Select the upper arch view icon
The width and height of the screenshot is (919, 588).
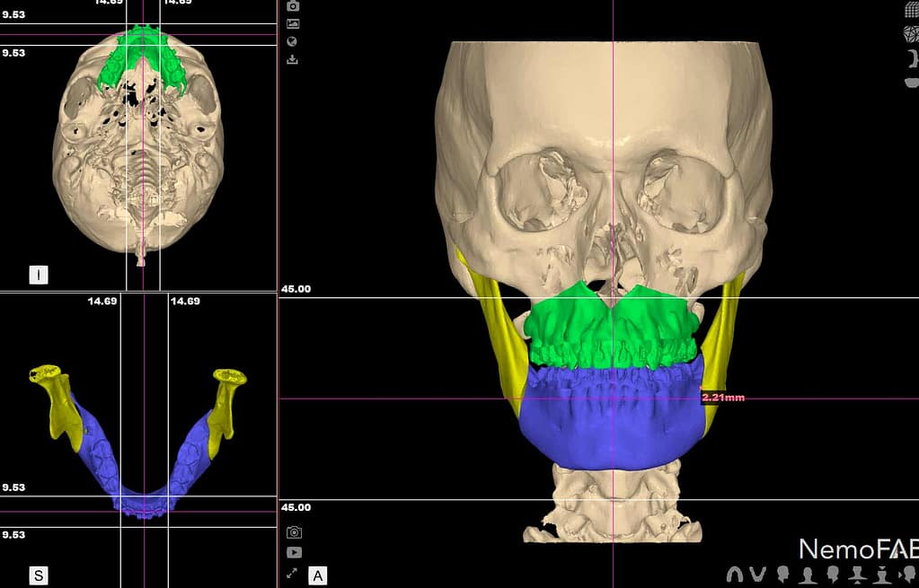(x=734, y=574)
